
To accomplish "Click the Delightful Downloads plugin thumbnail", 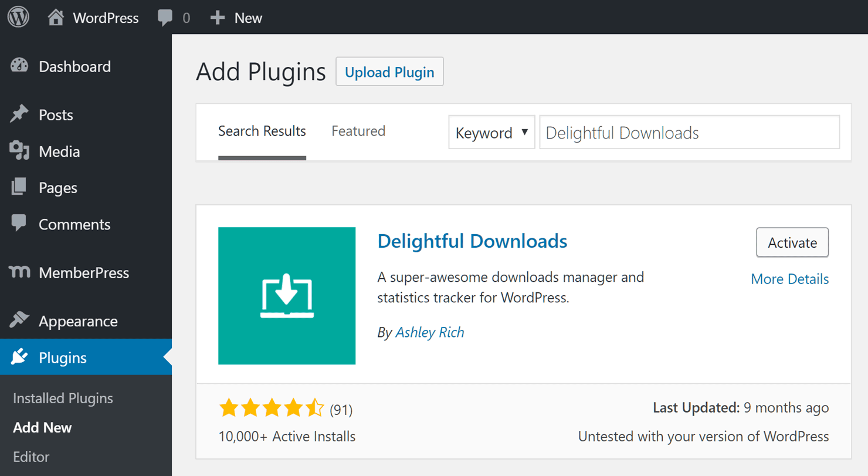I will (287, 296).
